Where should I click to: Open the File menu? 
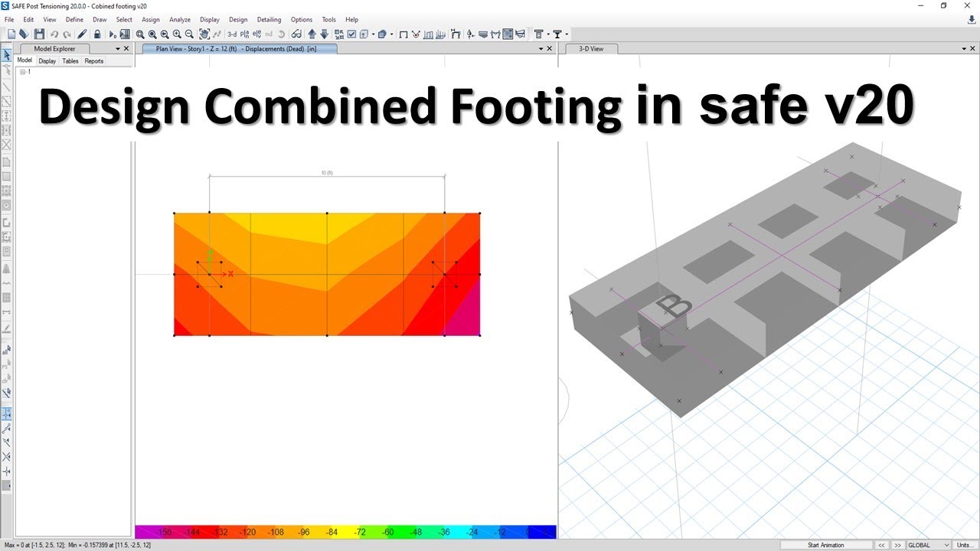coord(9,20)
